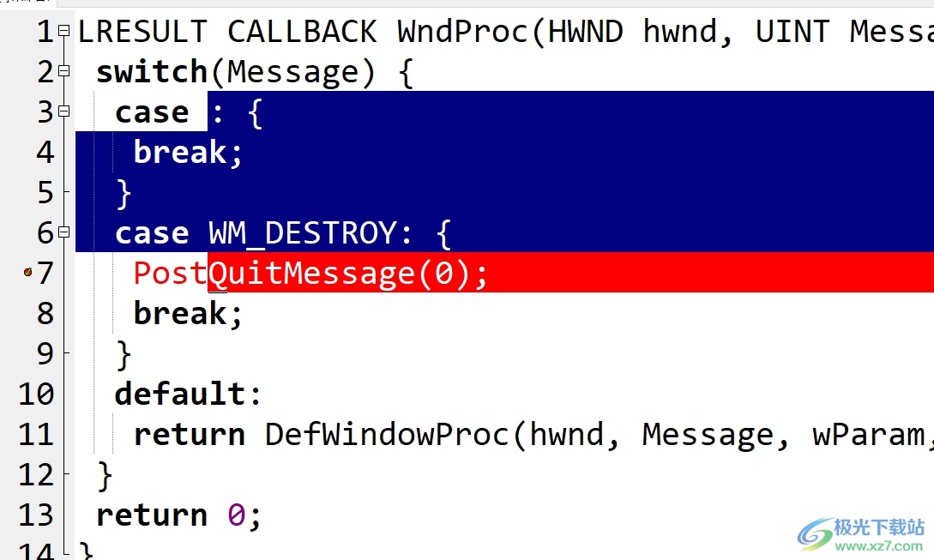Click line number 4 in the gutter
Image resolution: width=934 pixels, height=560 pixels.
pos(45,152)
